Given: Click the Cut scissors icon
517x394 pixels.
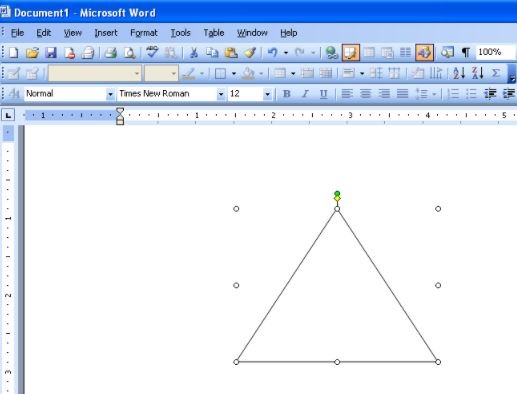Looking at the screenshot, I should tap(193, 53).
